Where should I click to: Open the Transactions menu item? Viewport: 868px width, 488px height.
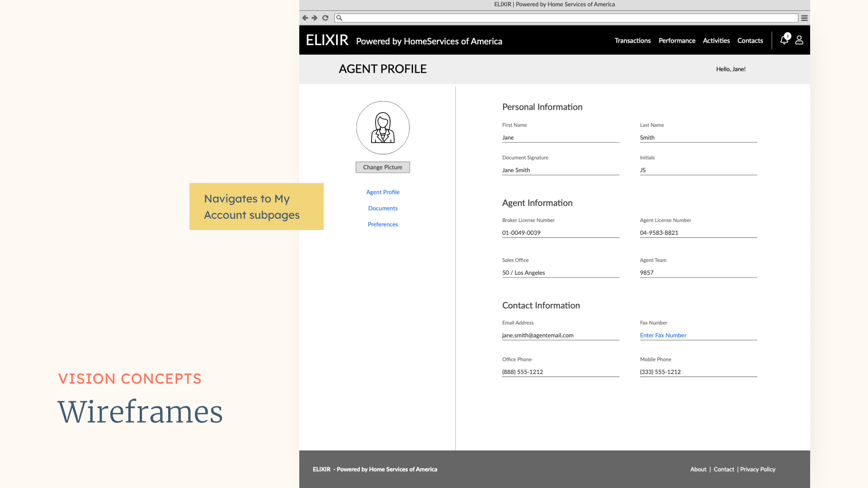click(x=632, y=41)
